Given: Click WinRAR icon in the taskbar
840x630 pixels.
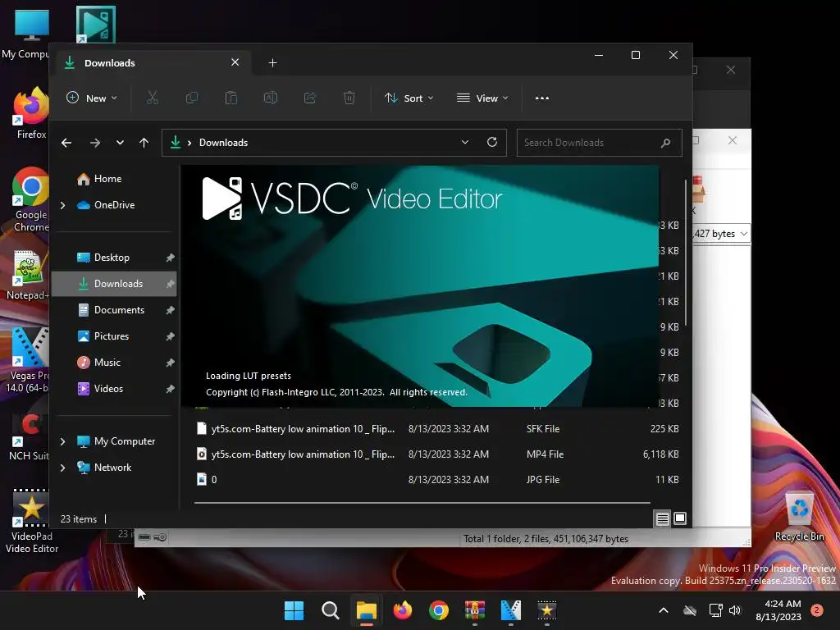Looking at the screenshot, I should pos(475,610).
